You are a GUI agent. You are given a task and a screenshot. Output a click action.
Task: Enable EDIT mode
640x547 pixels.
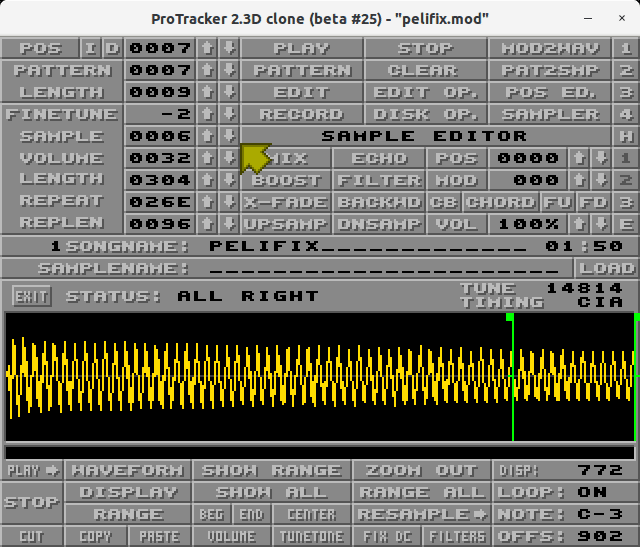(302, 92)
